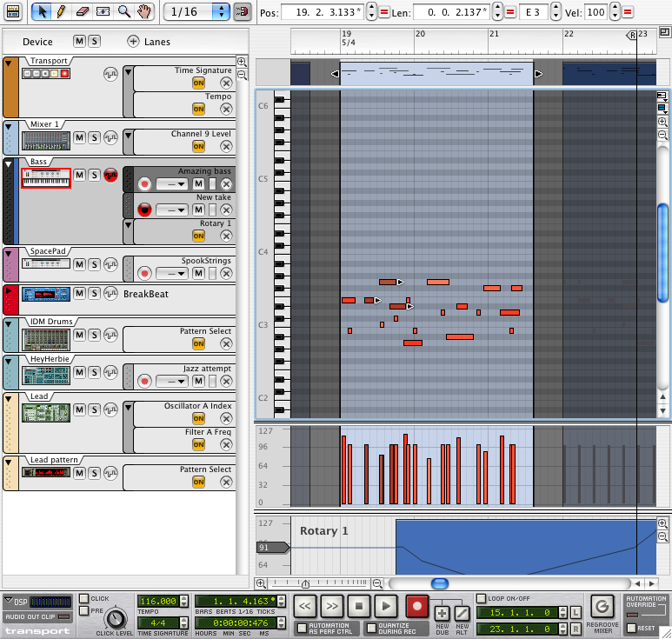
Task: Click the BreakBeat device thumbnail
Action: [46, 295]
